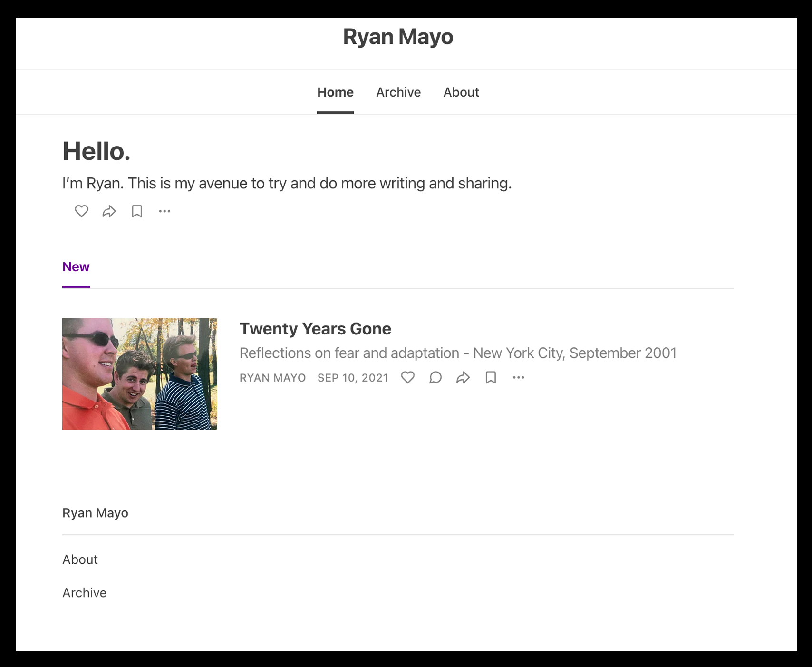
Task: Open the About link in the footer
Action: click(80, 559)
